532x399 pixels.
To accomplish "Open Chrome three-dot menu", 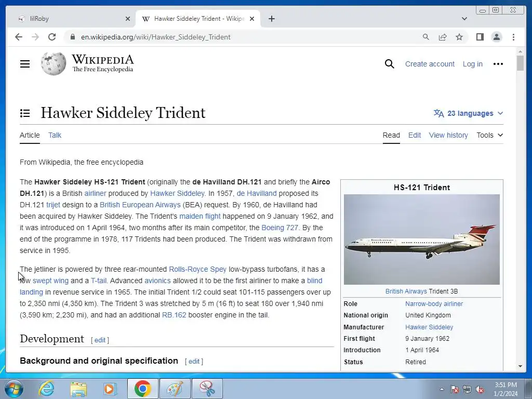I will [513, 37].
